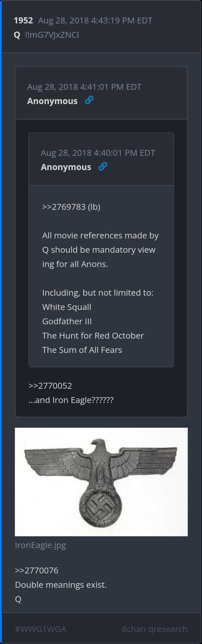The width and height of the screenshot is (202, 644).
Task: Click the Anonymous name on the 4:41:01 PM post
Action: [x=52, y=101]
